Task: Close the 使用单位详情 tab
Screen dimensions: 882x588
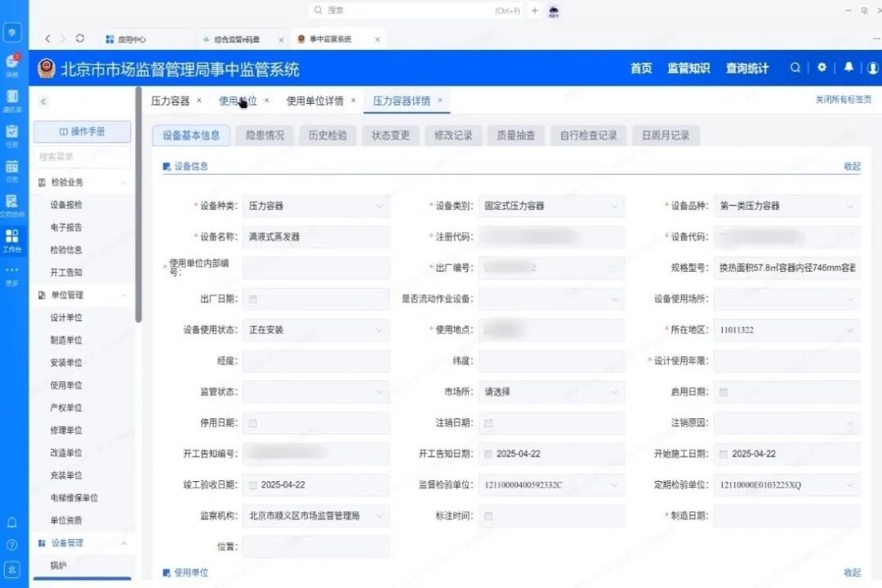Action: [353, 100]
